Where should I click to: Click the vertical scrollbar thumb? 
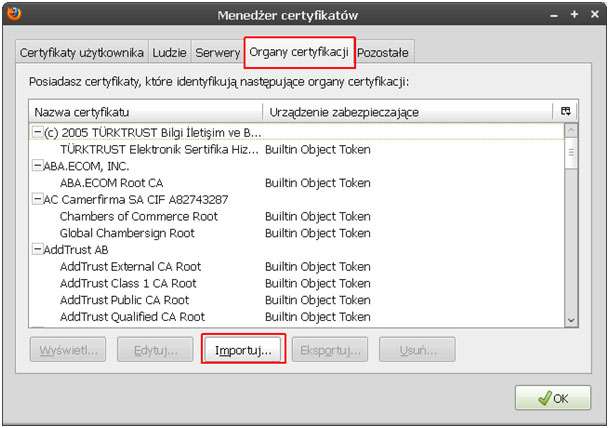pyautogui.click(x=571, y=153)
